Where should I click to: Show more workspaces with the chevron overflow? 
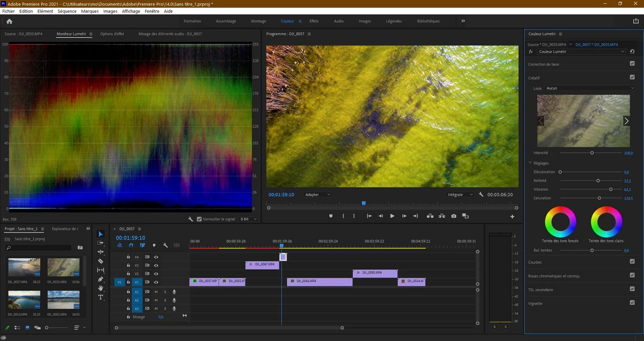pyautogui.click(x=463, y=21)
